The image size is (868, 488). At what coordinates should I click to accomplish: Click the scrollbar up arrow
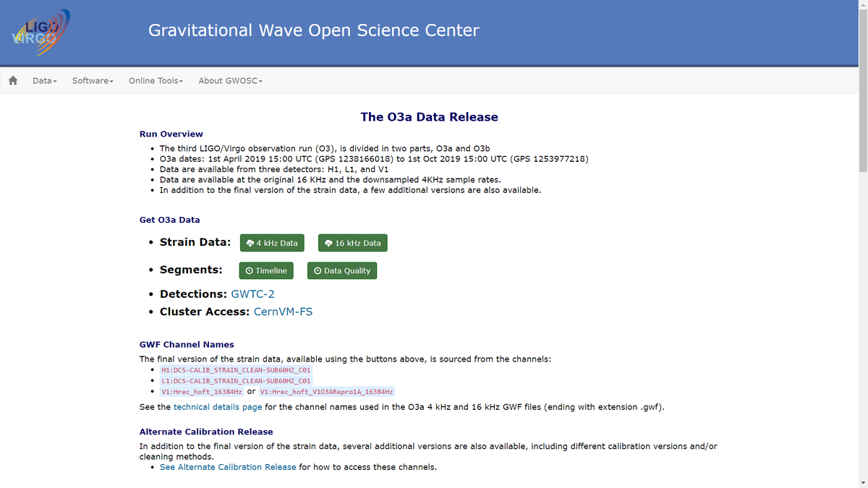click(862, 5)
